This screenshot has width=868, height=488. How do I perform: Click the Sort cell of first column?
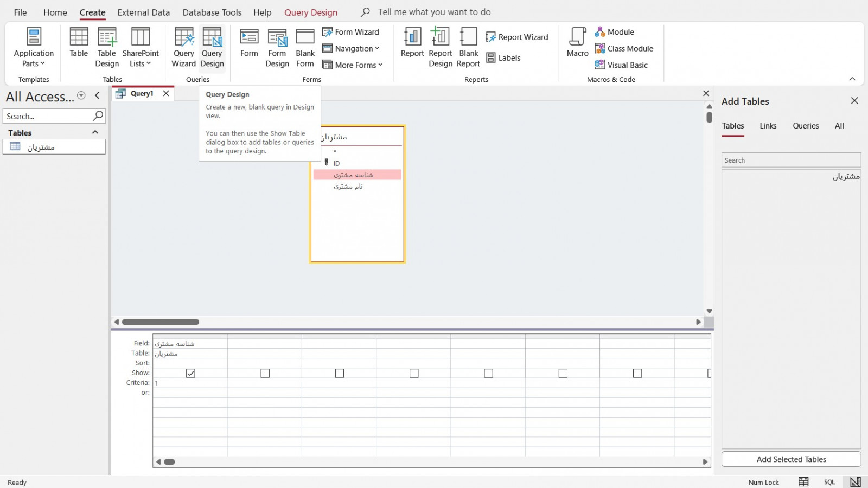pos(190,363)
